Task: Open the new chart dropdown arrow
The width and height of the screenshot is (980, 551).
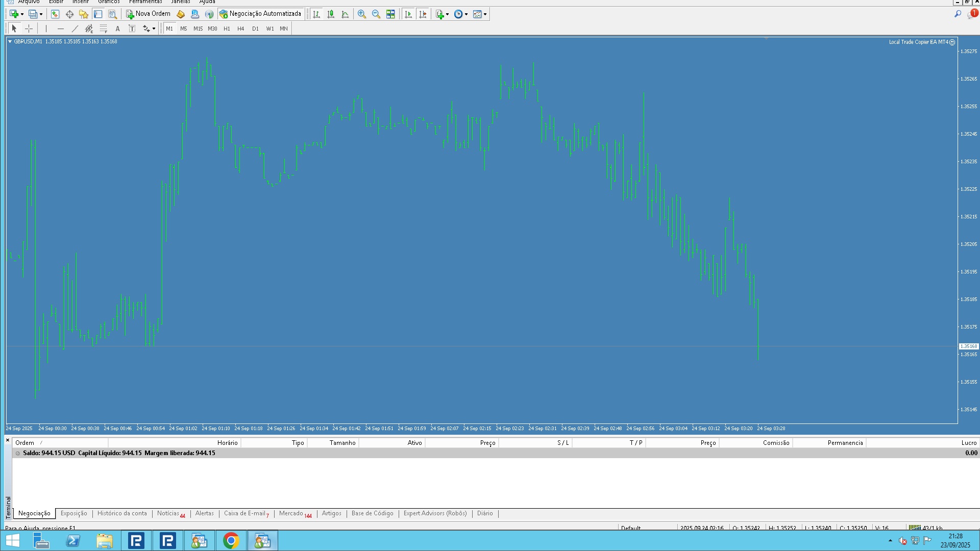Action: point(22,14)
